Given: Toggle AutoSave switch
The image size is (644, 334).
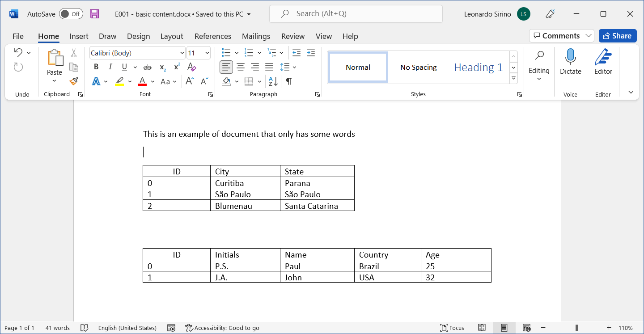Looking at the screenshot, I should (71, 14).
